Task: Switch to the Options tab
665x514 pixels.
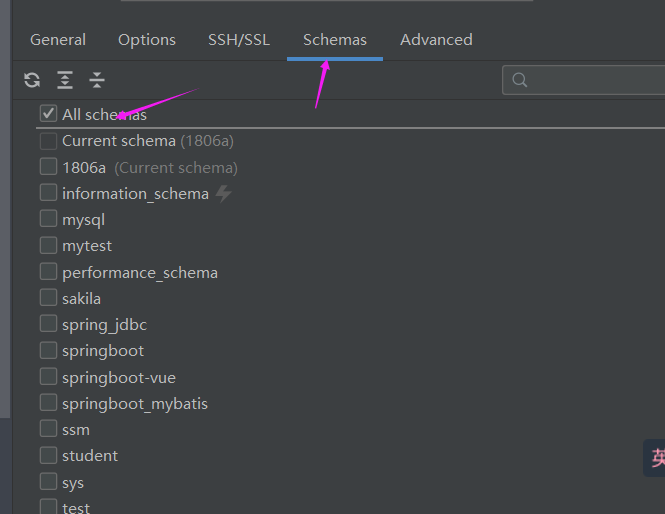Action: point(147,40)
